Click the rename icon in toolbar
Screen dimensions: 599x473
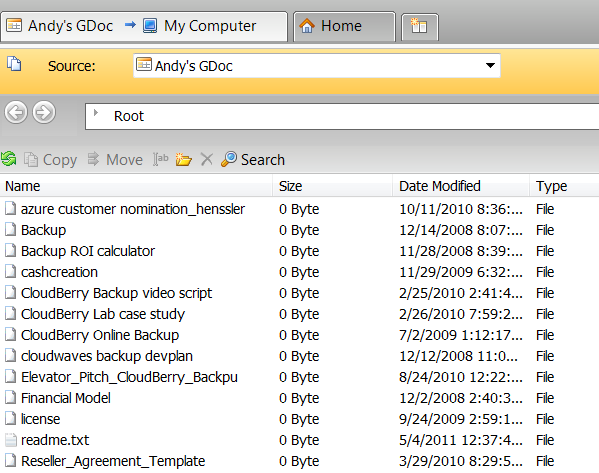click(x=160, y=159)
